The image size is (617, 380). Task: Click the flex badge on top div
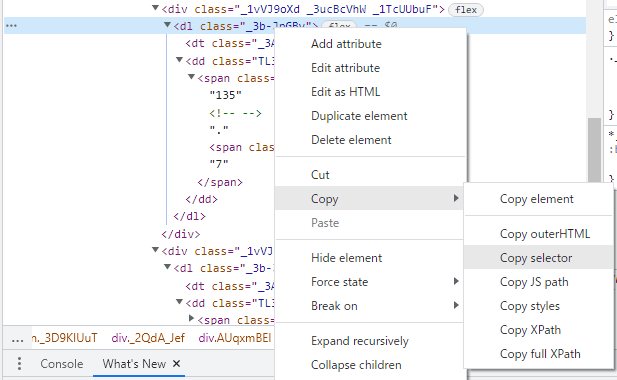(x=466, y=9)
